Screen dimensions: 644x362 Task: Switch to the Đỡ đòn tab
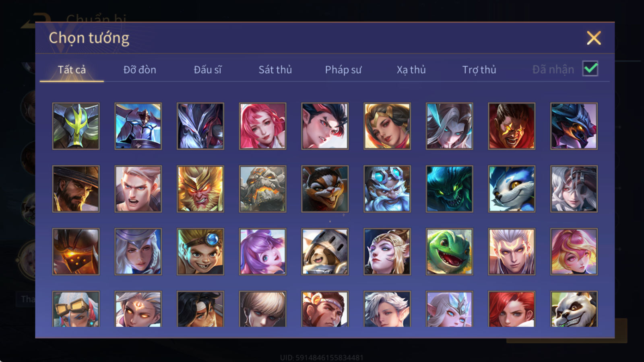point(140,70)
